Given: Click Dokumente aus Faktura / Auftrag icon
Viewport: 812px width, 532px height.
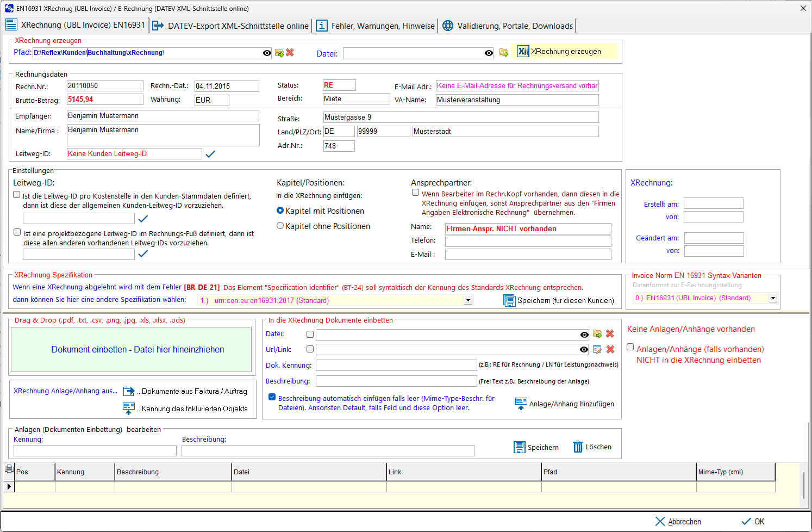Looking at the screenshot, I should (x=129, y=391).
